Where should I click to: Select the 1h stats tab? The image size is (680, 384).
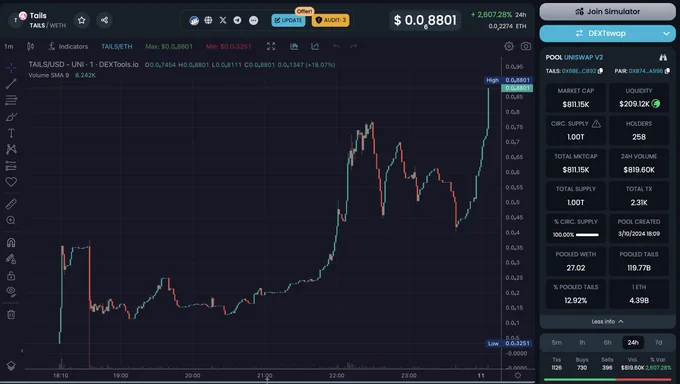click(x=582, y=342)
